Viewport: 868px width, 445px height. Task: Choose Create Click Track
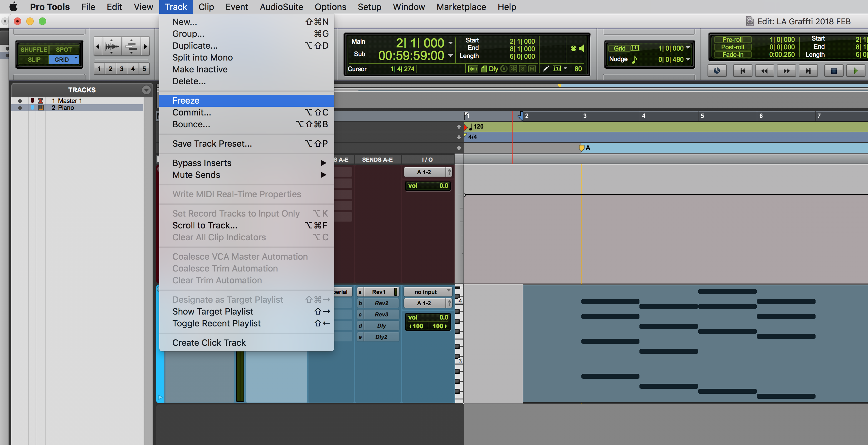tap(246, 343)
